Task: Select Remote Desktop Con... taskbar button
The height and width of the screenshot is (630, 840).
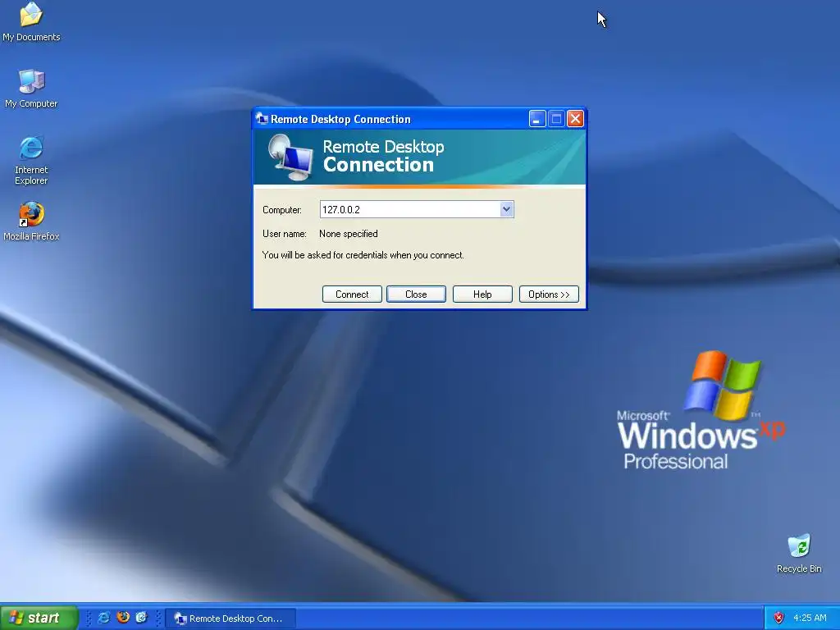Action: 231,619
